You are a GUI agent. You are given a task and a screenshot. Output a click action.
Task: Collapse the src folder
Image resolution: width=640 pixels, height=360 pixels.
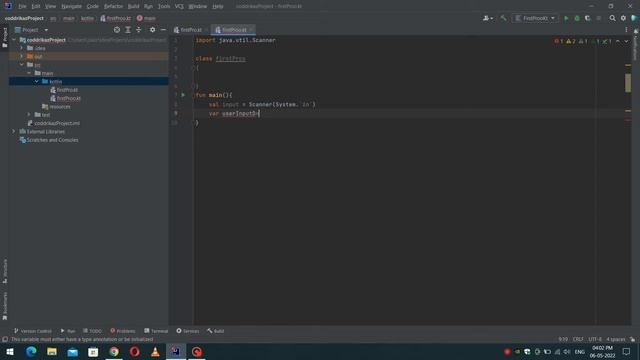pos(22,65)
